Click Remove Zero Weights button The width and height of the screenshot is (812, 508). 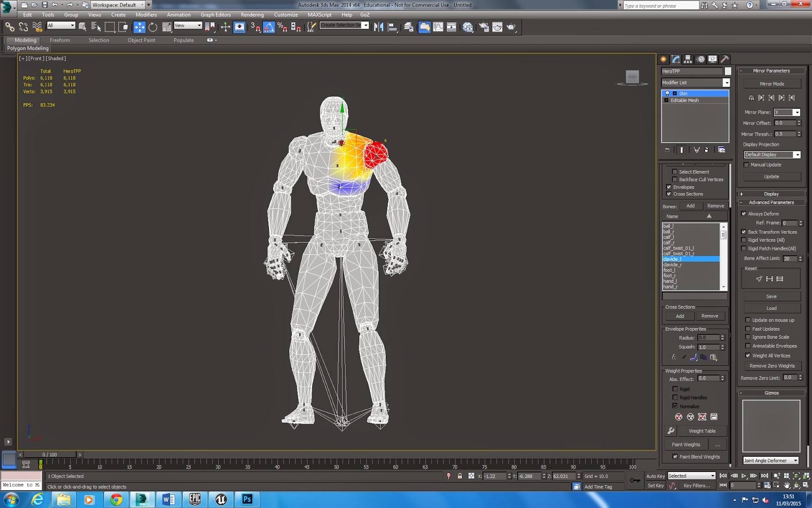point(772,366)
